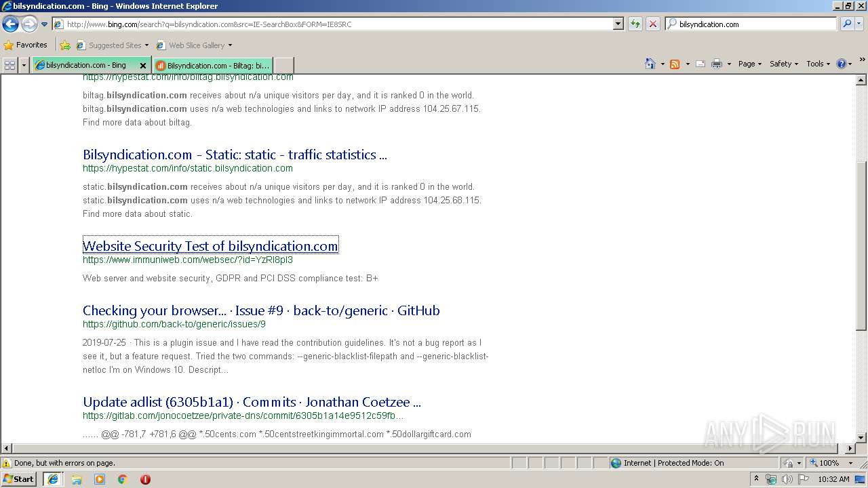868x488 pixels.
Task: Open the Favorites star button
Action: click(x=26, y=45)
